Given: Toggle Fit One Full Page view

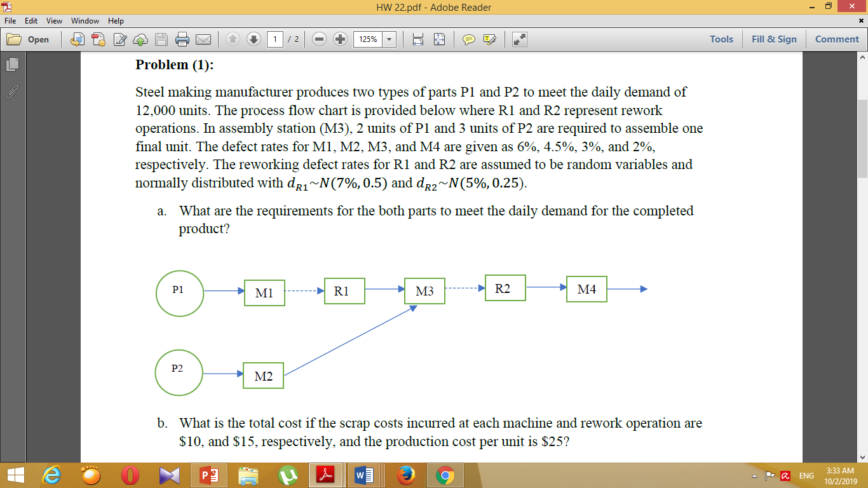Looking at the screenshot, I should pos(438,39).
